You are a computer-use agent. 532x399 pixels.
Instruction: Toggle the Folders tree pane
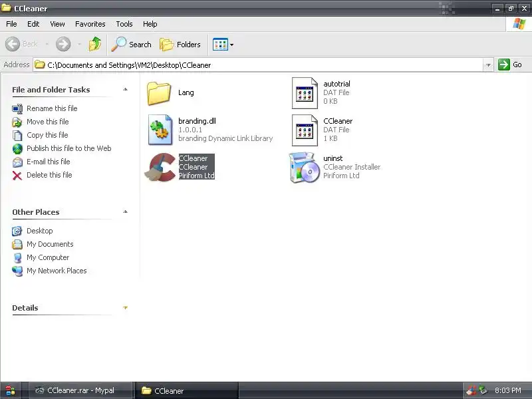[180, 45]
